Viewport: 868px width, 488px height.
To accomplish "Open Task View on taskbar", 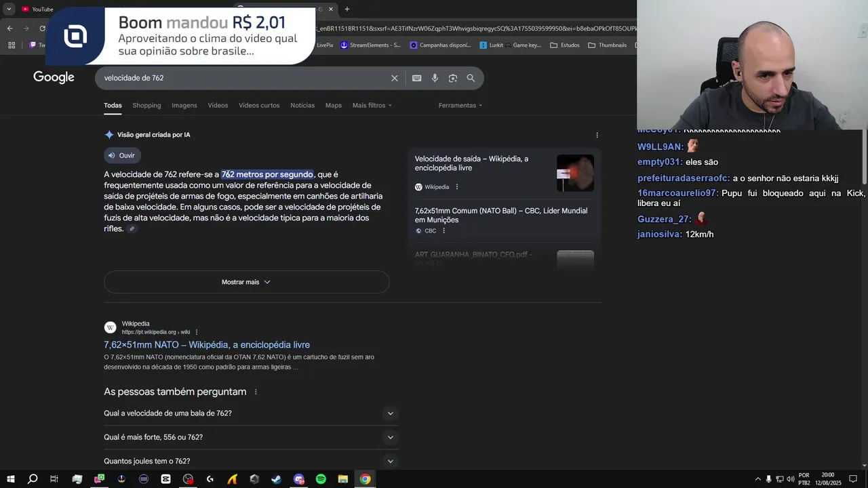I will point(54,479).
